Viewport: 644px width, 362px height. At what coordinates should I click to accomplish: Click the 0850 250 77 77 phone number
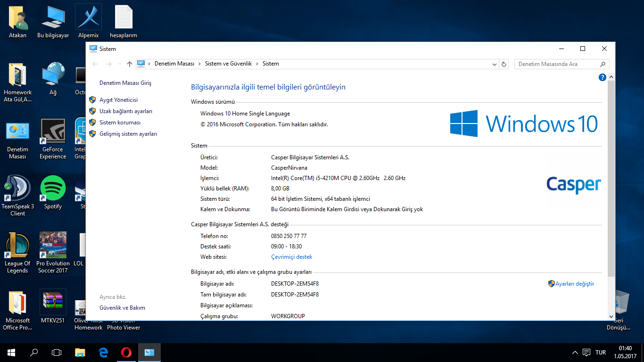click(x=289, y=236)
